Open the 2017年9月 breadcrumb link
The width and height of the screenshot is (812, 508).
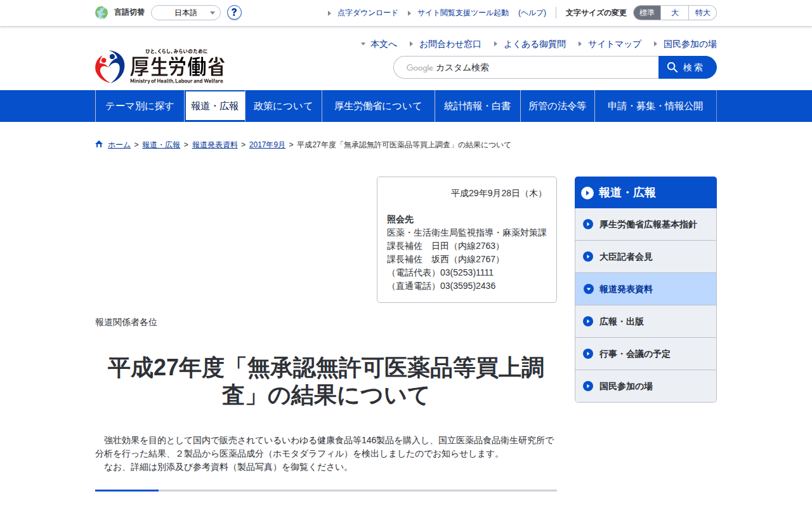(267, 145)
